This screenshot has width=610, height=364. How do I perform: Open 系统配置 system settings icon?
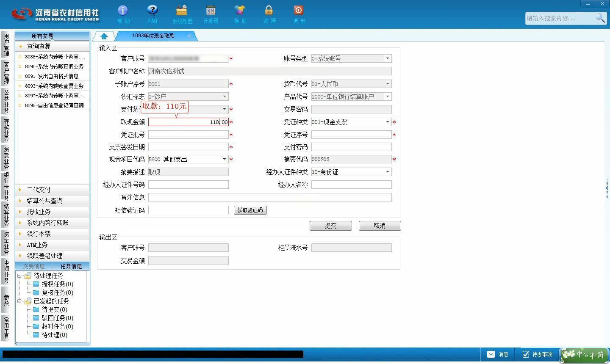[x=182, y=11]
